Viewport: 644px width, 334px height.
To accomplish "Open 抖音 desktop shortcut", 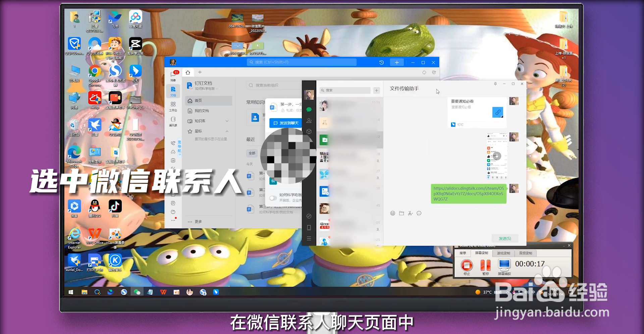I will [115, 208].
